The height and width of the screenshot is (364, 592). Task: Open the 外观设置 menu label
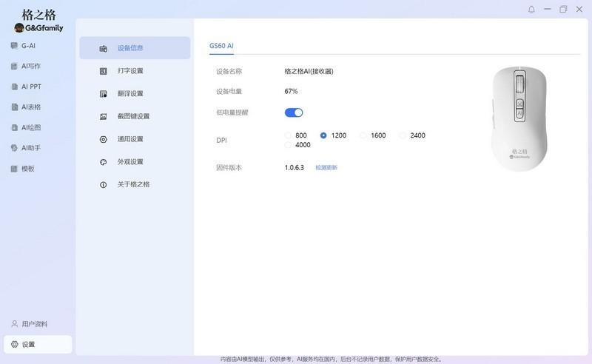pos(130,161)
